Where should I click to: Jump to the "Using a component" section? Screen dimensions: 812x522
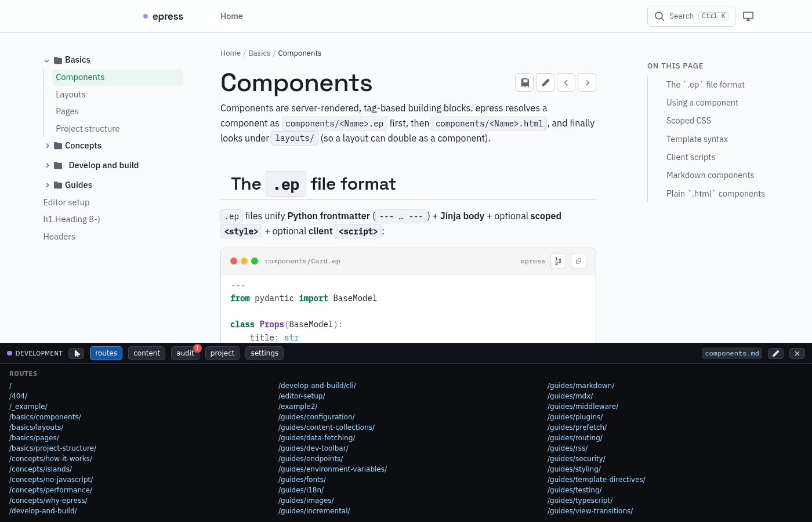click(x=702, y=103)
